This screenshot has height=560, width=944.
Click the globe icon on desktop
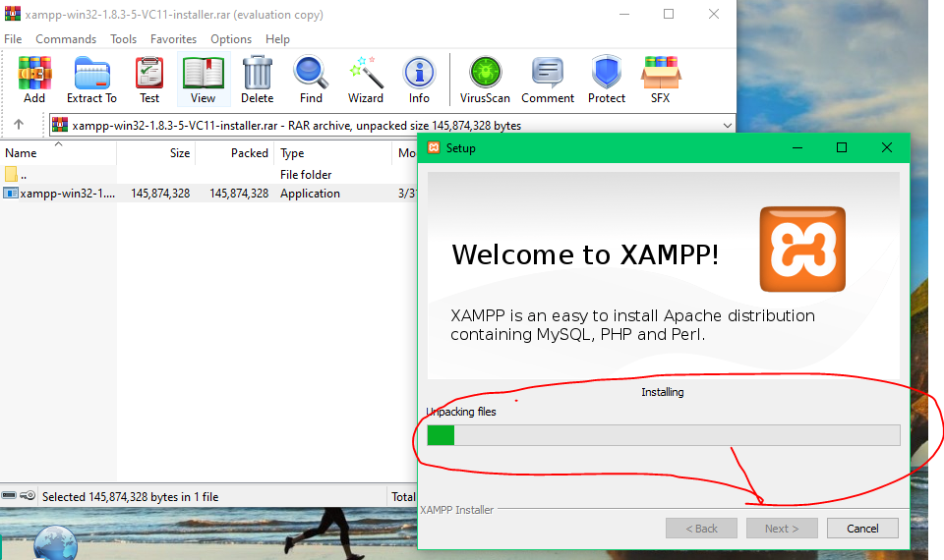55,542
